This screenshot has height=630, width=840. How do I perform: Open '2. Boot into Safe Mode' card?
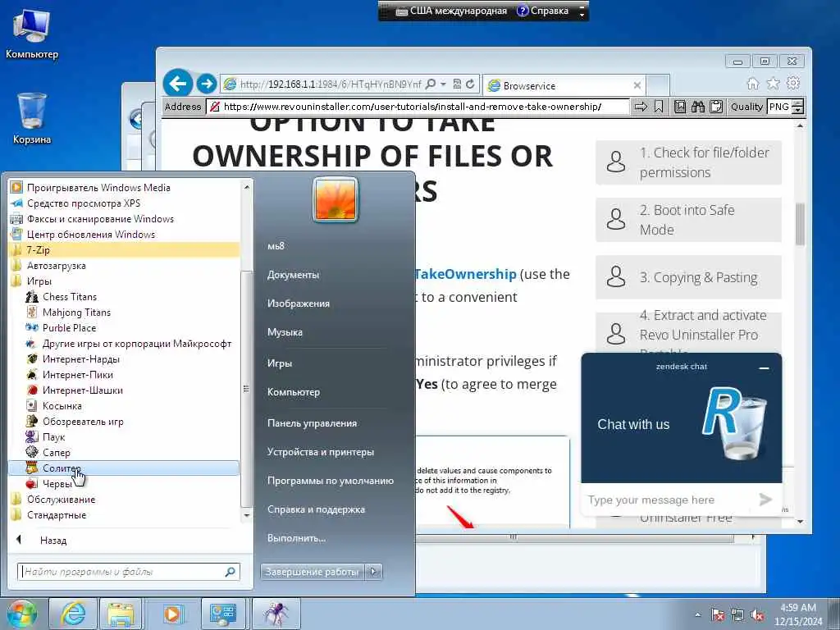click(688, 220)
